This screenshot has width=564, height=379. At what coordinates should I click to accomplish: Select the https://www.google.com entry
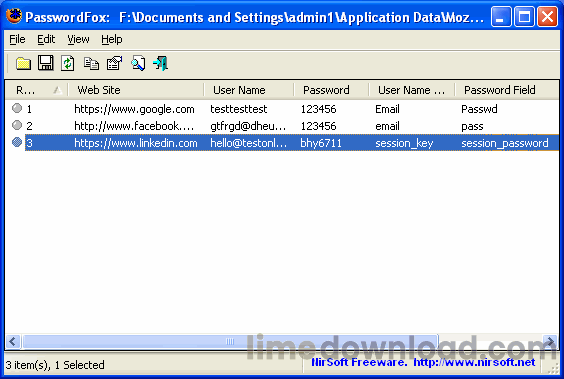[x=134, y=109]
